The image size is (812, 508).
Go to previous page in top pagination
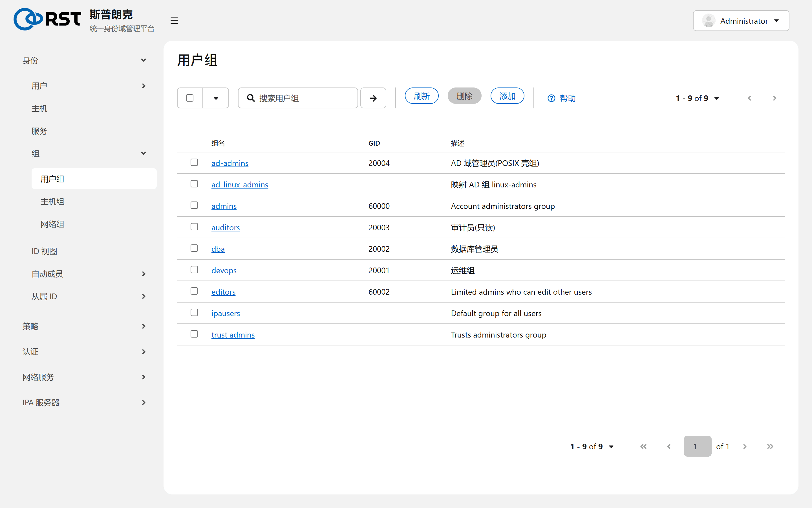(x=750, y=98)
